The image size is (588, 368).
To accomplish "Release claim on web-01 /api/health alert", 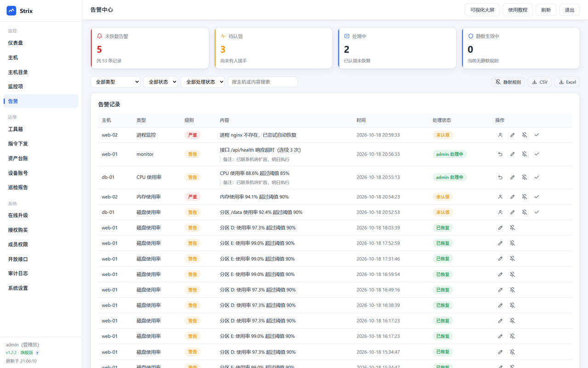I will pos(500,154).
